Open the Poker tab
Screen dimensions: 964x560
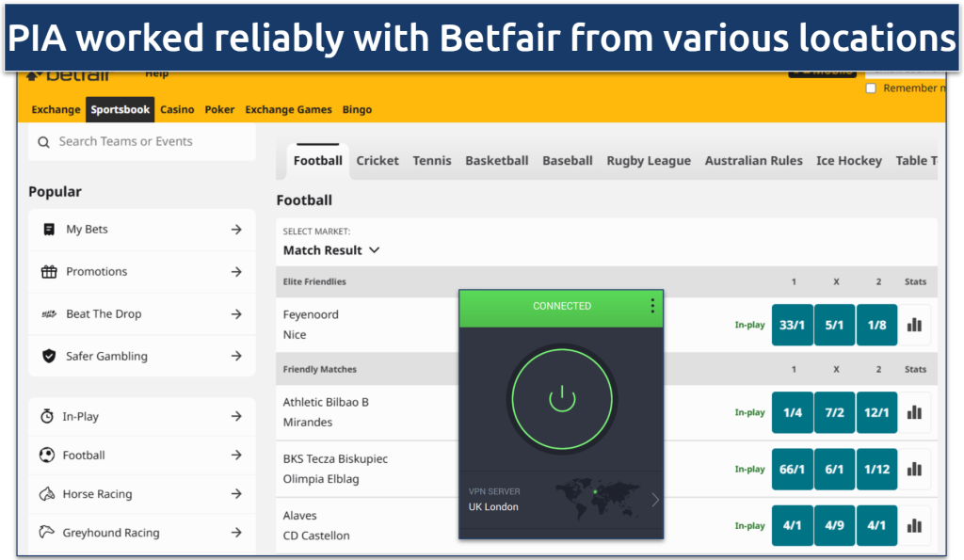point(219,109)
